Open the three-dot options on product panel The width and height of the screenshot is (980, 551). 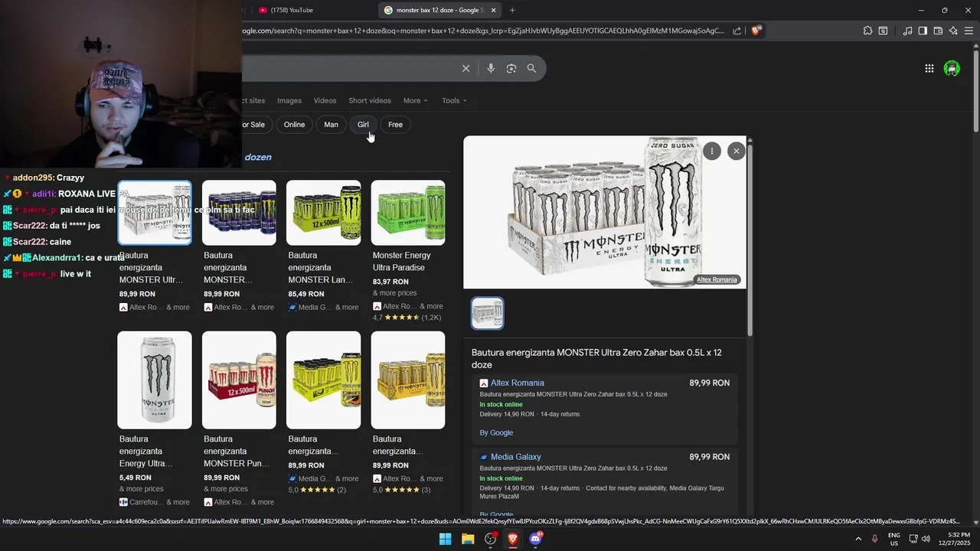pos(712,151)
